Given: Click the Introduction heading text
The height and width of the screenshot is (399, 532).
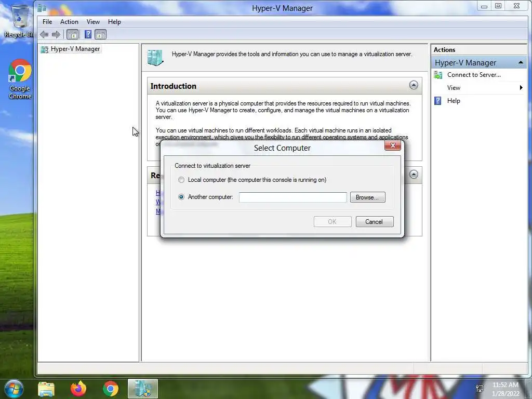Looking at the screenshot, I should 174,86.
